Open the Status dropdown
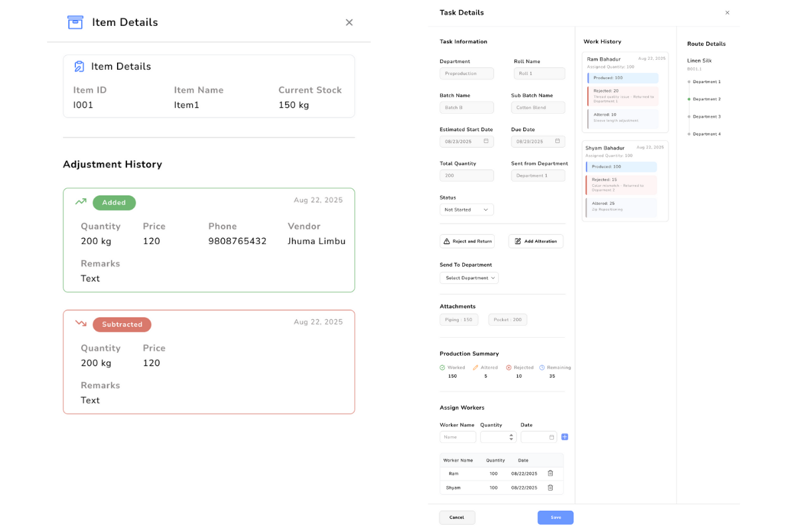798x532 pixels. (x=466, y=209)
